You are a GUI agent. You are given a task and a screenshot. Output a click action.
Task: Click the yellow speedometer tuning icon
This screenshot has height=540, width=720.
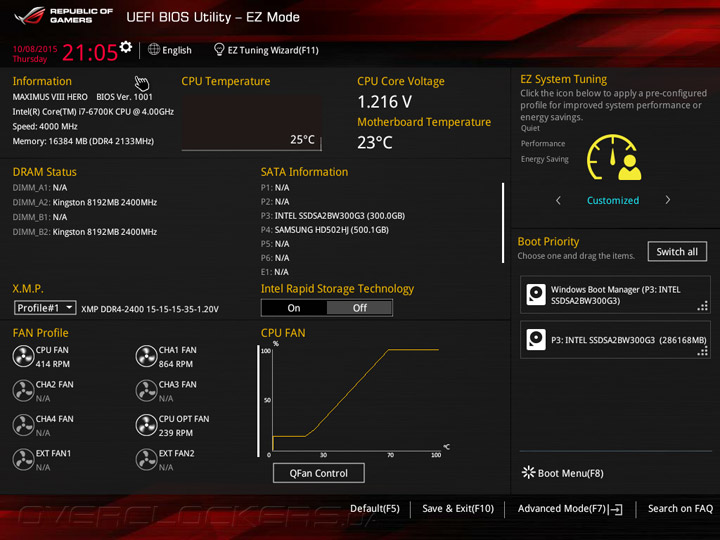pos(614,158)
